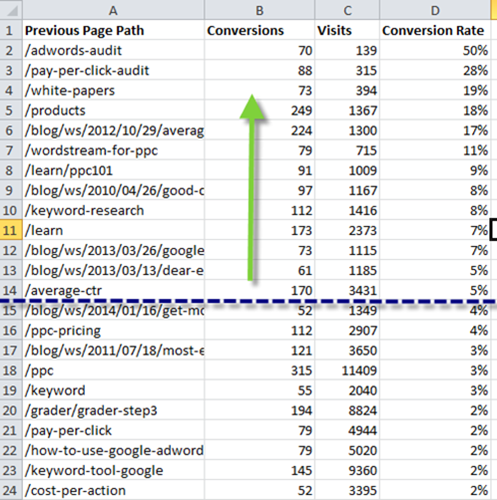Select the /ppc-pricing cell
The height and width of the screenshot is (500, 497).
113,330
